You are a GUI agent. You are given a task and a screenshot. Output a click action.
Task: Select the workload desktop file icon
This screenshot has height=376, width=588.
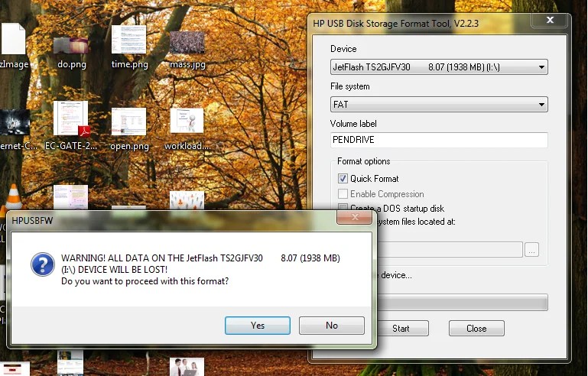(187, 129)
